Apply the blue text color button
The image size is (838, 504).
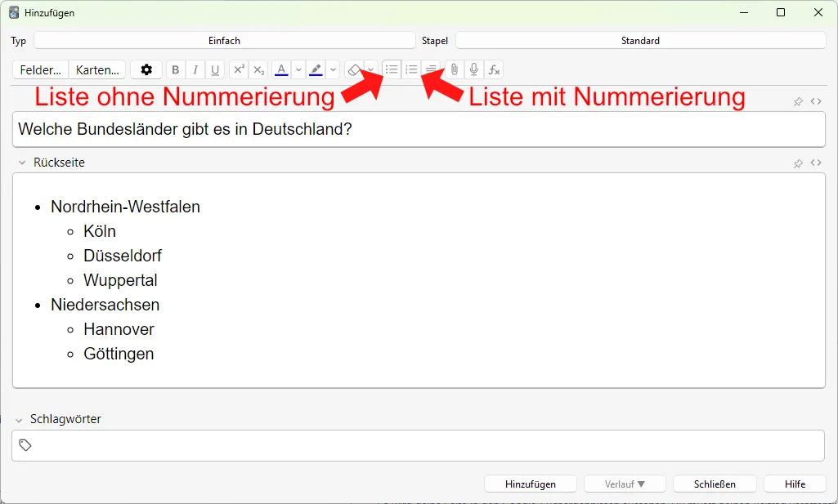281,70
